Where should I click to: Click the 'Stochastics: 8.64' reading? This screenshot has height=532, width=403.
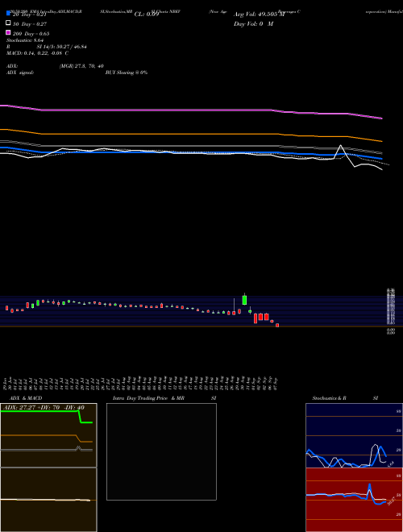25,40
